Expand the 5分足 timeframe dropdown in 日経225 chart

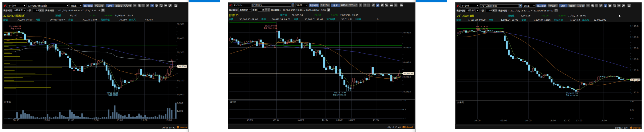click(306, 5)
